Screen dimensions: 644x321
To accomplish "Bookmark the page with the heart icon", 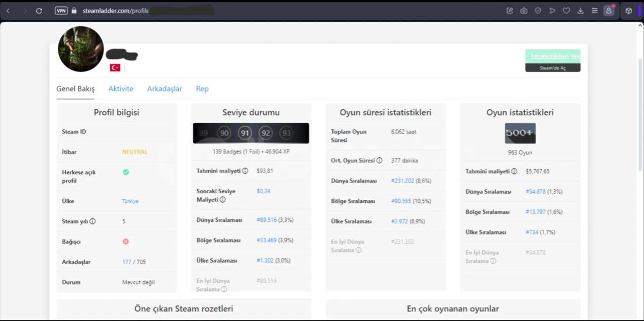I will click(566, 11).
